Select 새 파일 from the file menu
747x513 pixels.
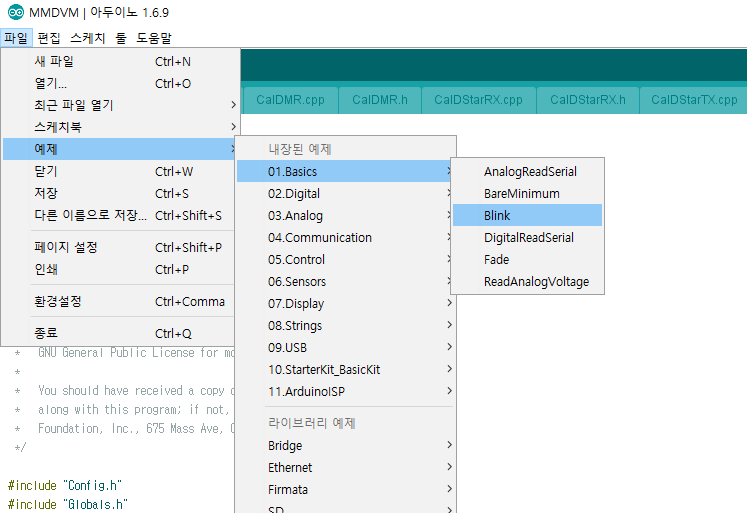click(119, 61)
